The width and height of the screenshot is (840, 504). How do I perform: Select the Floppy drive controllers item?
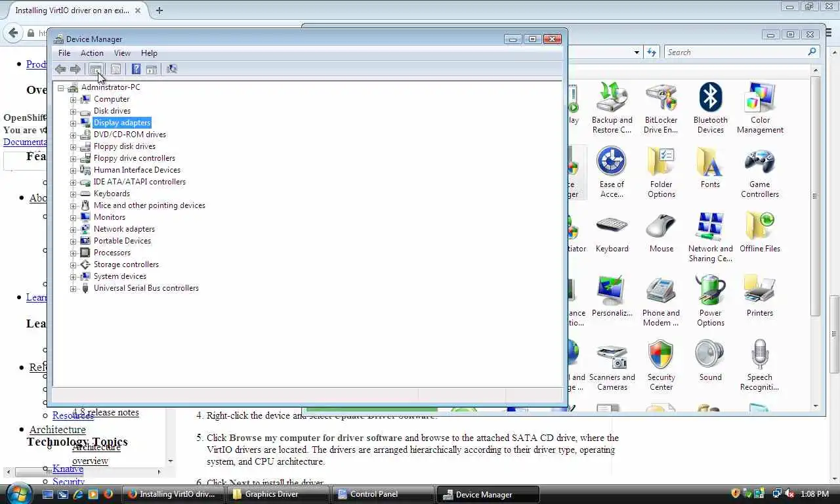pos(135,158)
